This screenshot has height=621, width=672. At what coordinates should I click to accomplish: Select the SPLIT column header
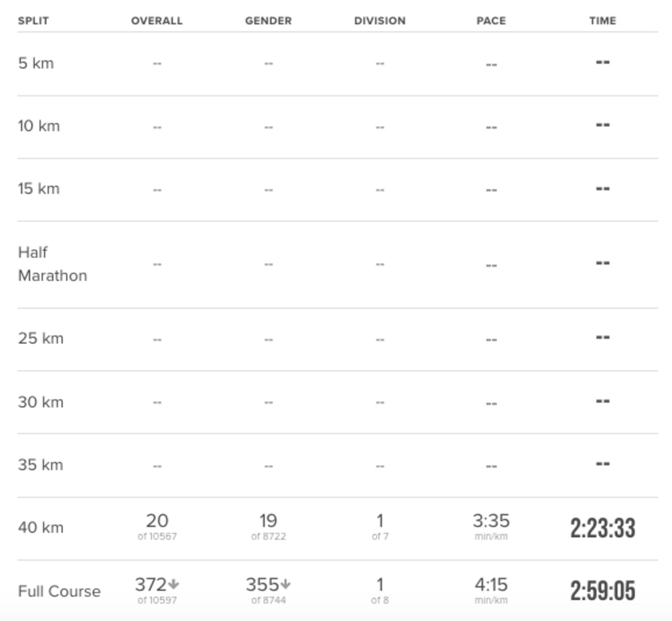[33, 21]
